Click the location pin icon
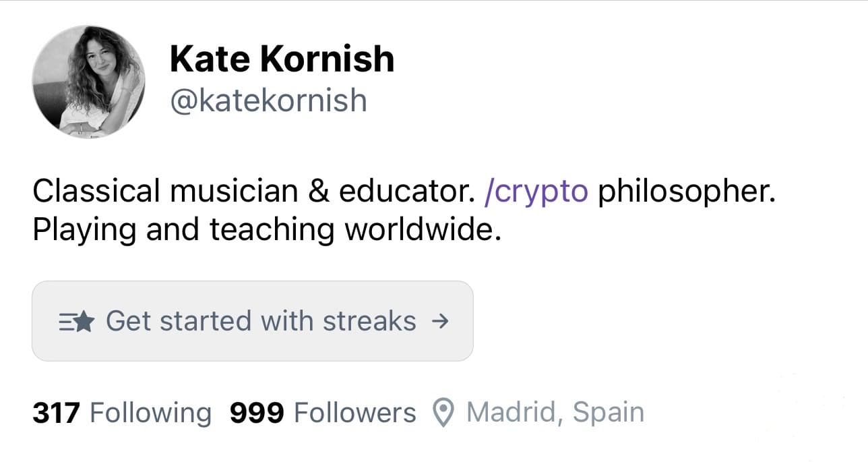Viewport: 868px width, 462px height. click(x=442, y=413)
